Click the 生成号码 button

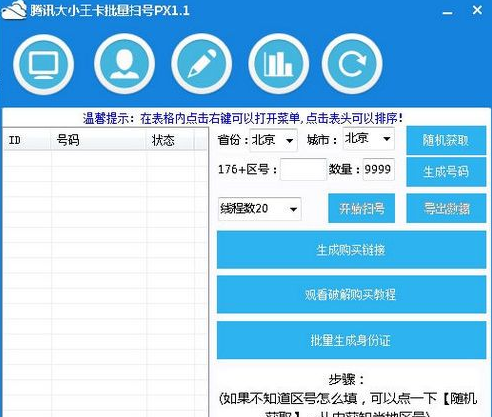point(446,172)
